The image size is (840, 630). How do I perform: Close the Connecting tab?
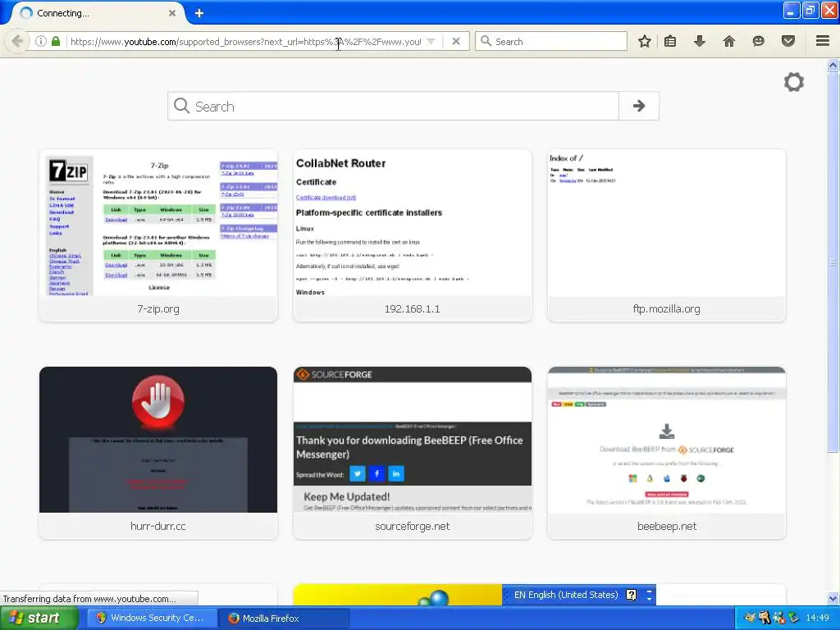click(172, 13)
